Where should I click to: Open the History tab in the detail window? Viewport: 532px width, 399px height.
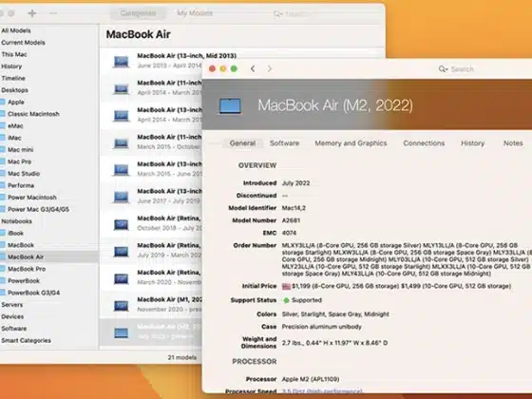472,143
